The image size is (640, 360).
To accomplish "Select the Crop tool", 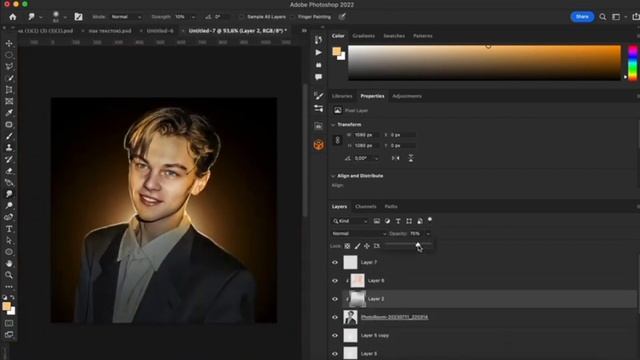I will (9, 90).
